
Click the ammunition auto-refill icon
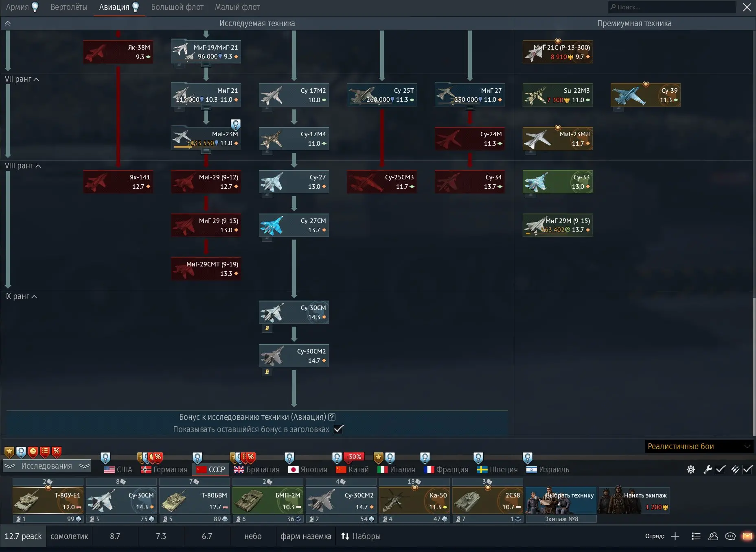tap(735, 469)
